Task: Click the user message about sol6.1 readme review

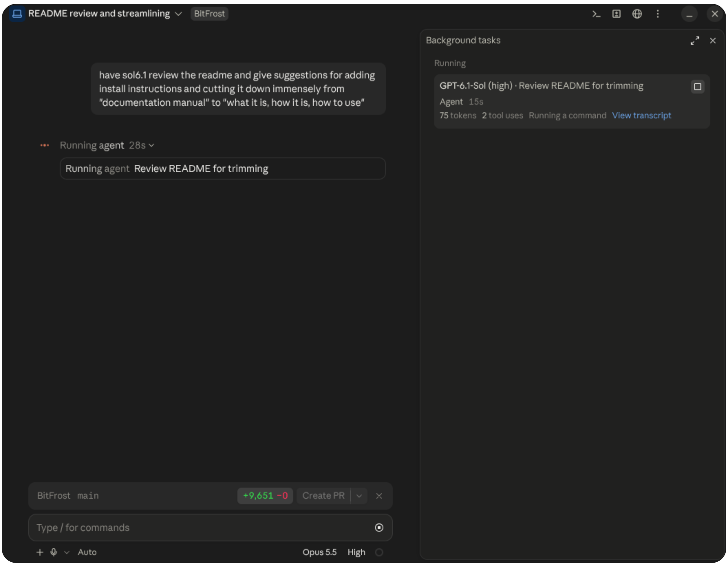Action: coord(238,89)
